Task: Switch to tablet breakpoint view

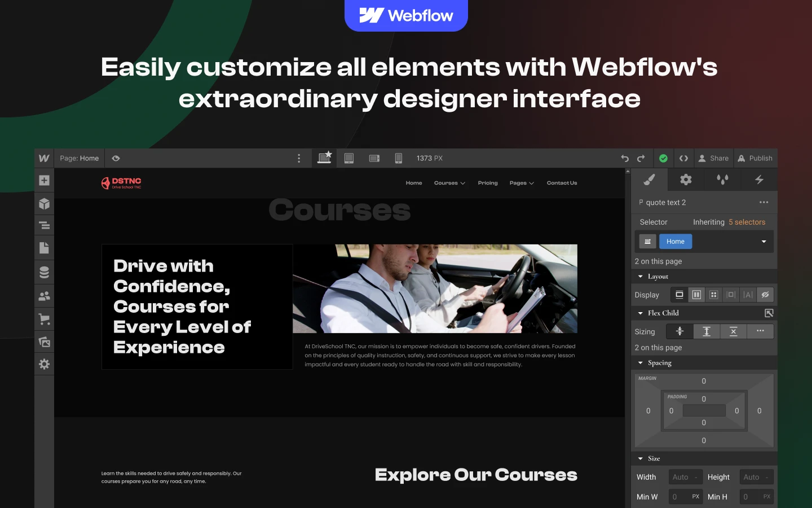Action: coord(349,159)
